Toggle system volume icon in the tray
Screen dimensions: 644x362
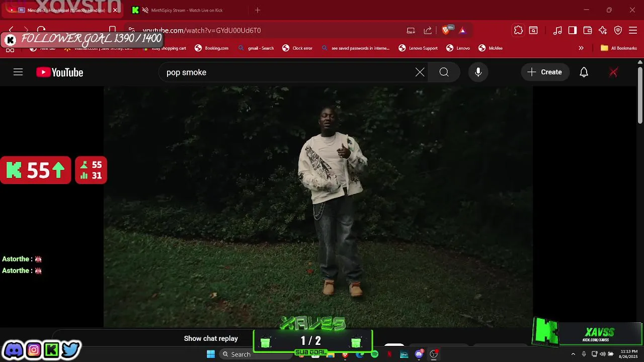[x=603, y=354]
